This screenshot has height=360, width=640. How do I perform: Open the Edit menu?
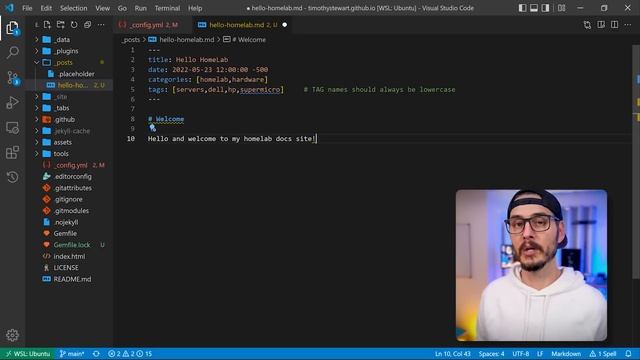[x=46, y=8]
